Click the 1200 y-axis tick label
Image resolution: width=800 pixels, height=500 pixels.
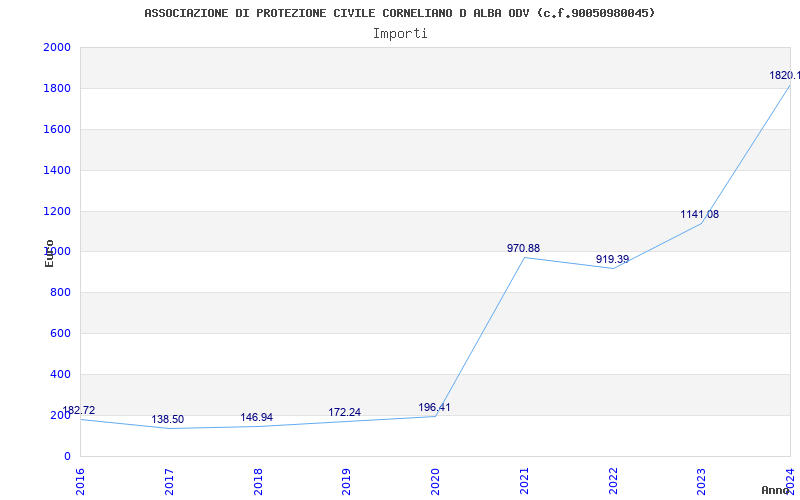57,211
